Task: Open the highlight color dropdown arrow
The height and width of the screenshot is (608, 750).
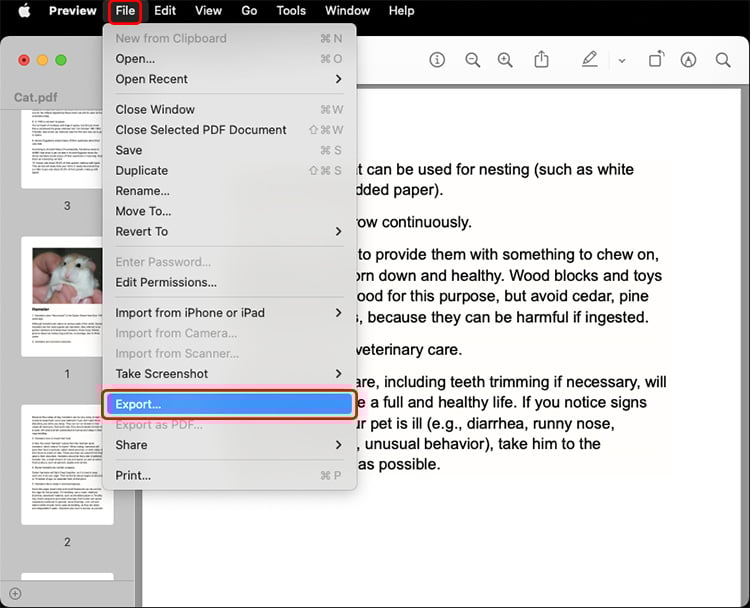Action: 622,61
